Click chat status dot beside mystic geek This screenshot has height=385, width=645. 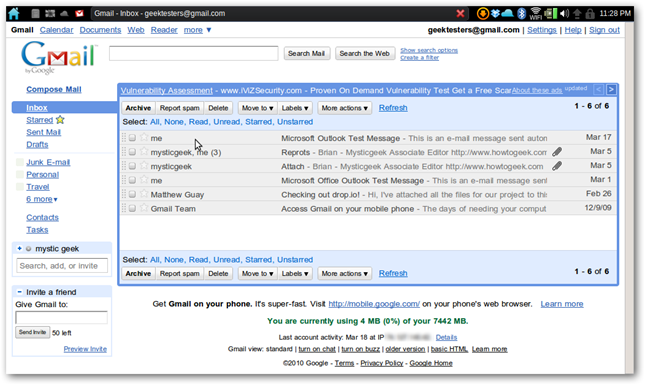(x=28, y=248)
